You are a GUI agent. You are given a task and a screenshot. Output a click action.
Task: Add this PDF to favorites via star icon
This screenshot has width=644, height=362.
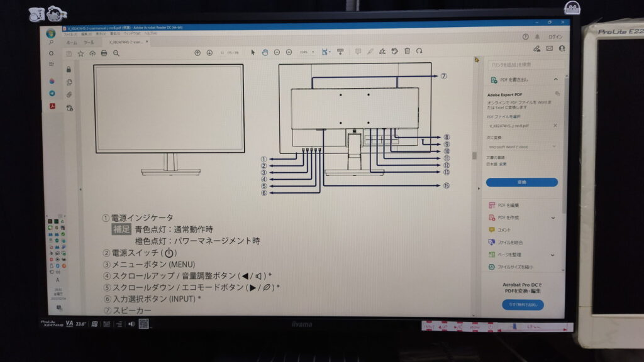click(80, 52)
